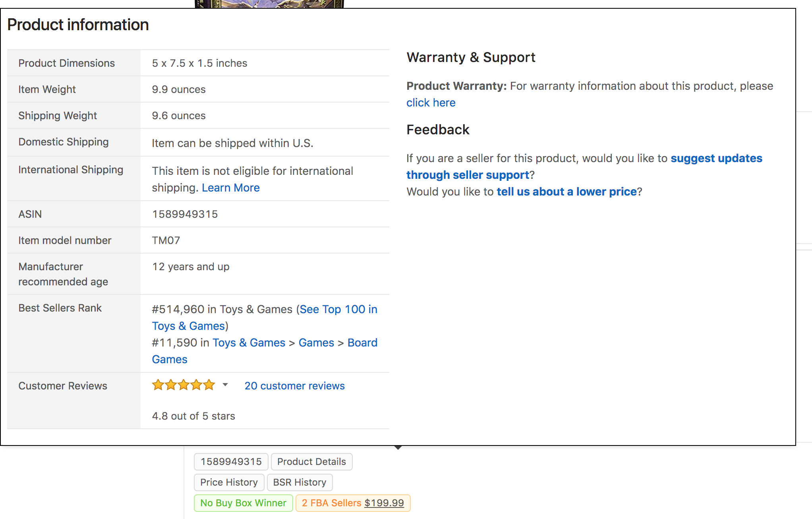Open the Price History button
The image size is (812, 519).
coord(229,482)
